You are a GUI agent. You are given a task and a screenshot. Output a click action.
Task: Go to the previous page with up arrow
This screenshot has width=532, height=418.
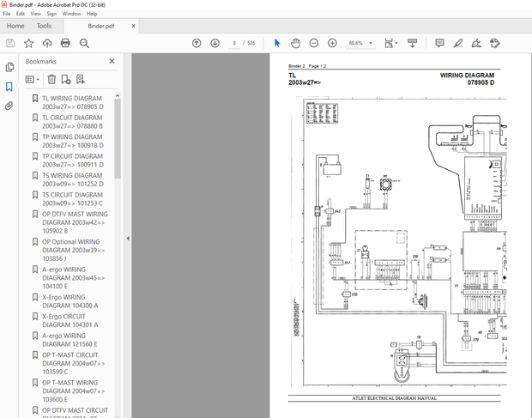tap(196, 43)
